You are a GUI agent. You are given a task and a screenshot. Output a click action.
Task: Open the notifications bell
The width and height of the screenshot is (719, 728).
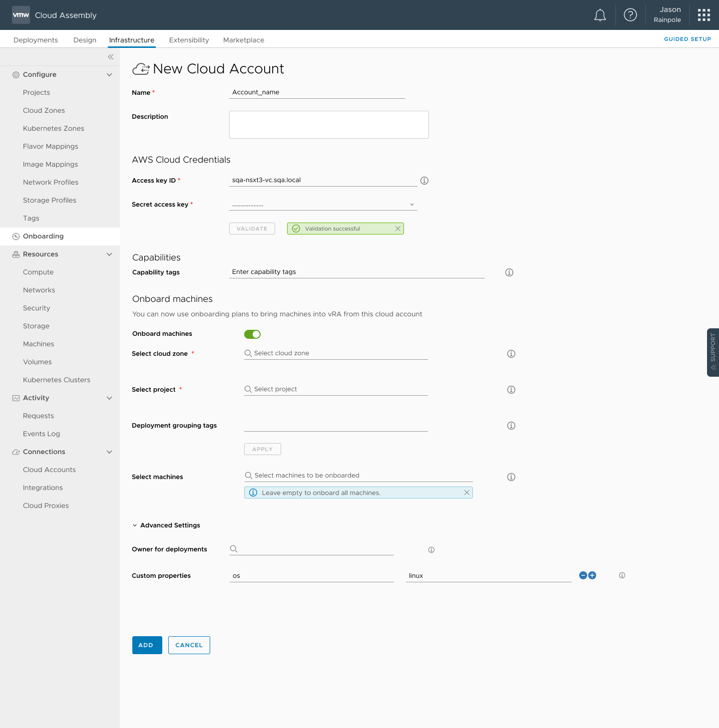click(600, 15)
